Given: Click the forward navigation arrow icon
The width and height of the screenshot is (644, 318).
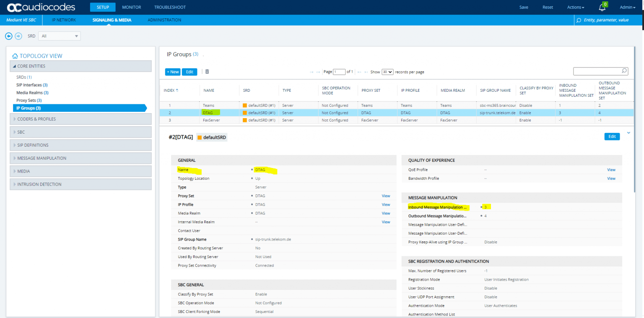Looking at the screenshot, I should (x=18, y=36).
